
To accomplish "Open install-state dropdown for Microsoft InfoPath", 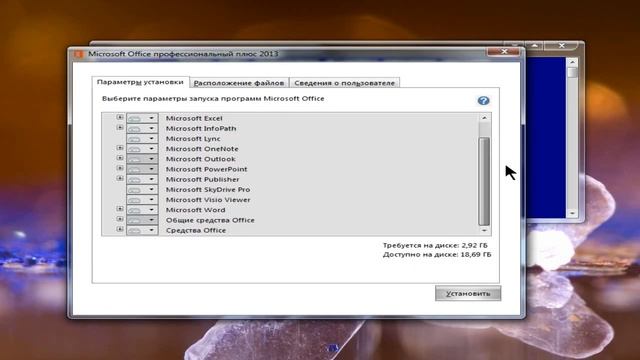I will (x=142, y=128).
